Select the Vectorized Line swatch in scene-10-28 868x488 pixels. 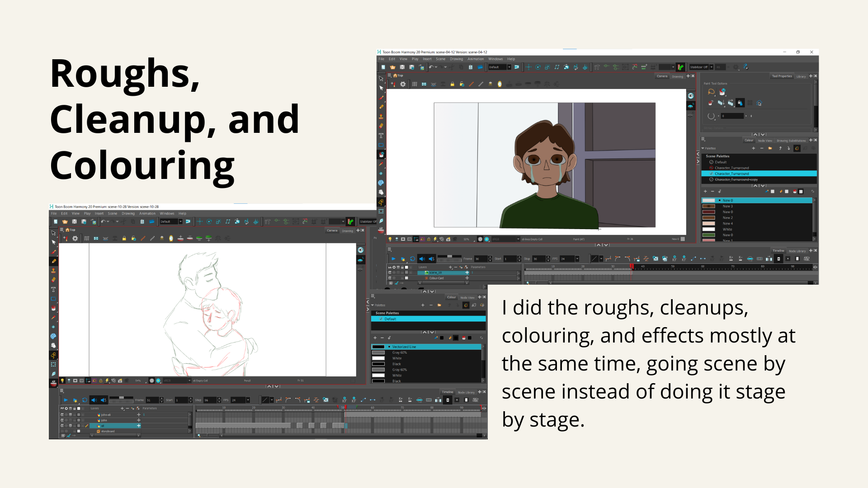coord(426,347)
